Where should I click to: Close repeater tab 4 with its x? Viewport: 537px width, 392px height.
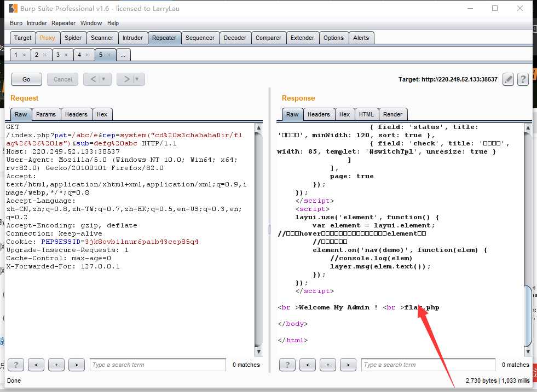[88, 55]
